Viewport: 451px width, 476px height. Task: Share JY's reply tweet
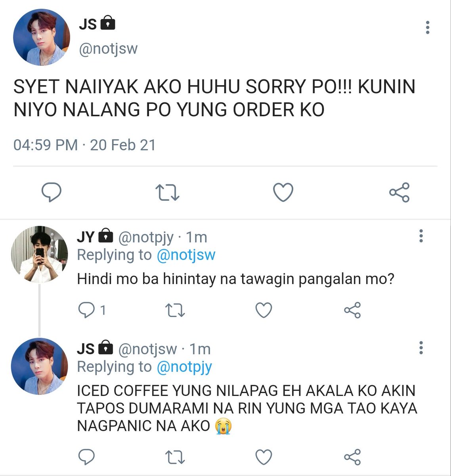coord(352,310)
